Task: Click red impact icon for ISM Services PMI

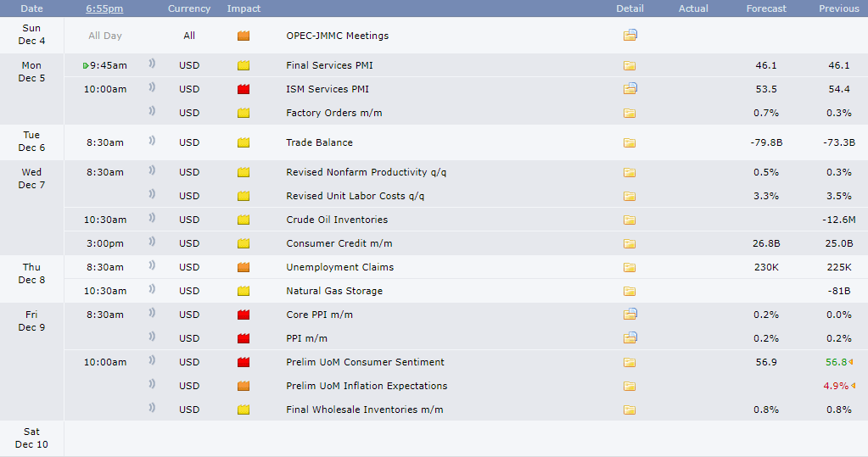Action: 244,89
